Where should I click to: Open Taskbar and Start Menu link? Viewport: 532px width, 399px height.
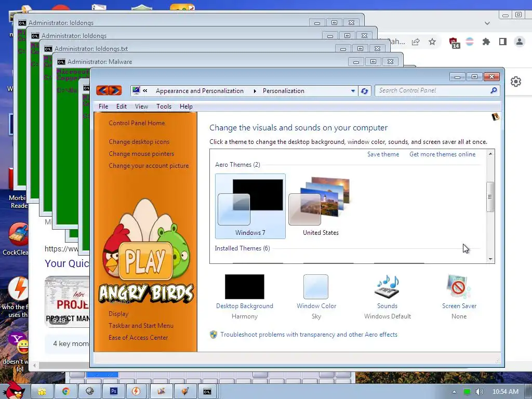click(141, 326)
